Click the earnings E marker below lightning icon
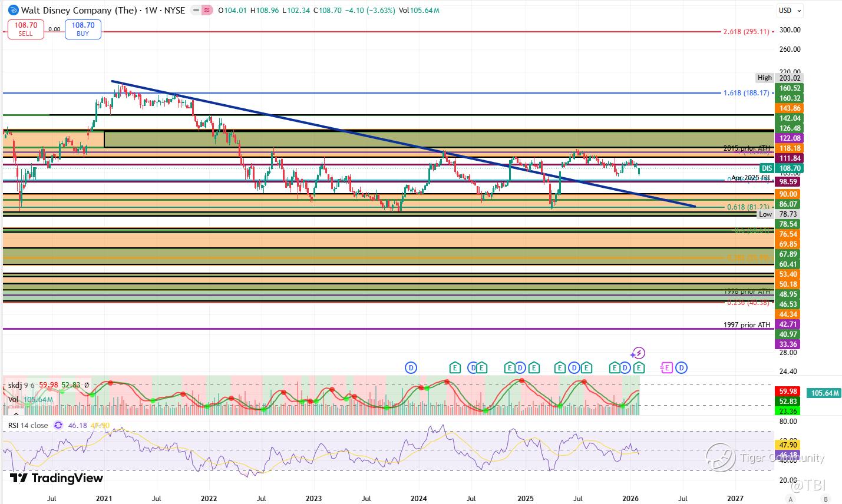Viewport: 842px width, 504px height. (x=639, y=368)
